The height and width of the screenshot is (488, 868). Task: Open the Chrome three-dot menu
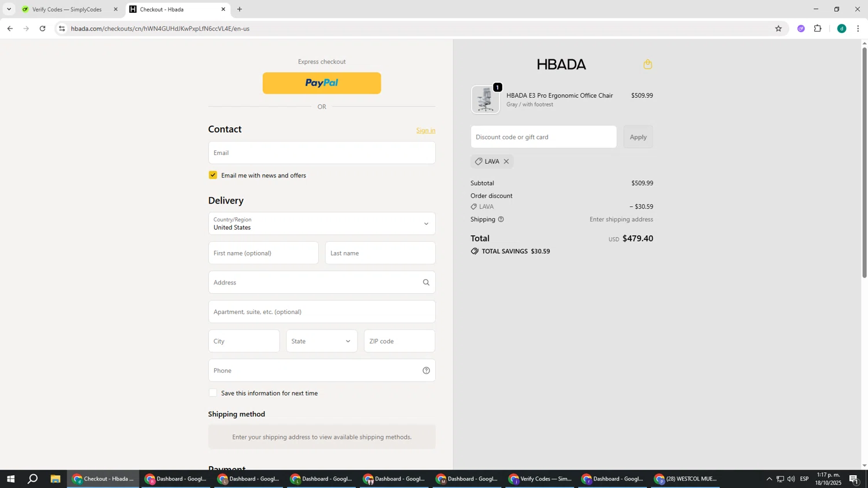point(858,28)
